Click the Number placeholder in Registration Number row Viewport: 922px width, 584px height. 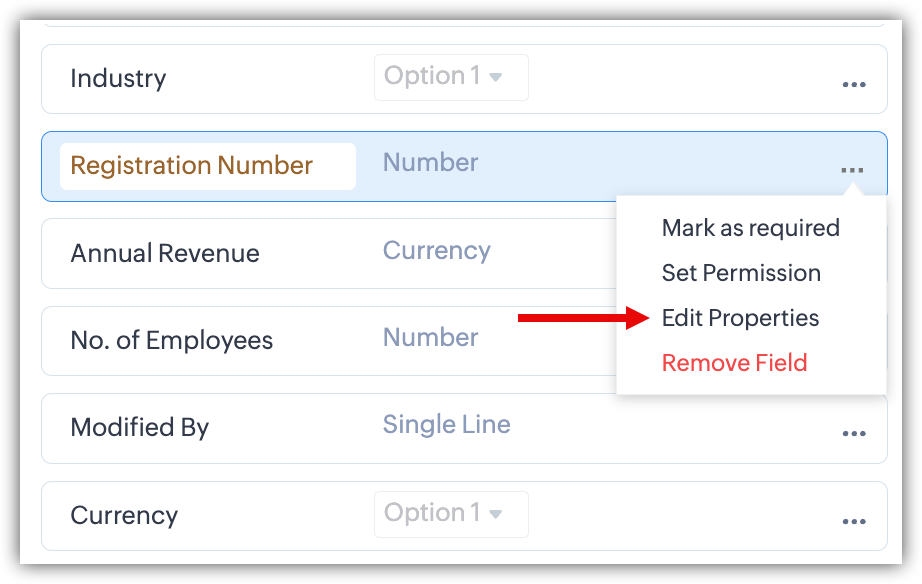click(431, 163)
